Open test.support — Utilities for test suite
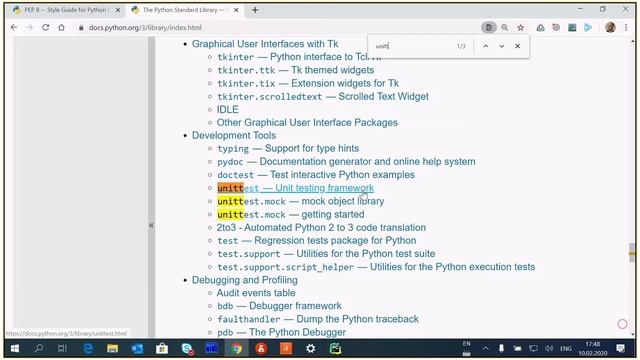This screenshot has height=360, width=640. pyautogui.click(x=326, y=253)
